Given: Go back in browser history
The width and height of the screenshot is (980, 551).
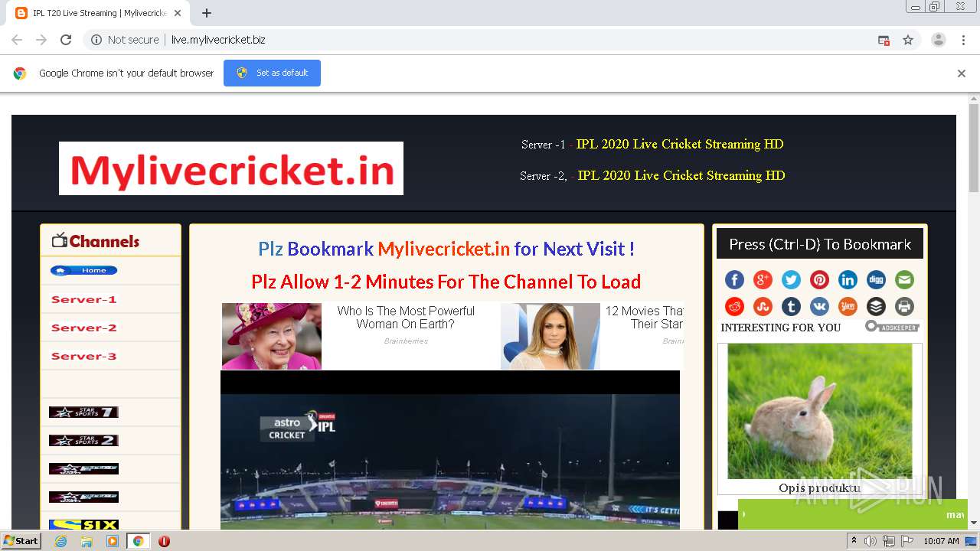Looking at the screenshot, I should tap(17, 40).
